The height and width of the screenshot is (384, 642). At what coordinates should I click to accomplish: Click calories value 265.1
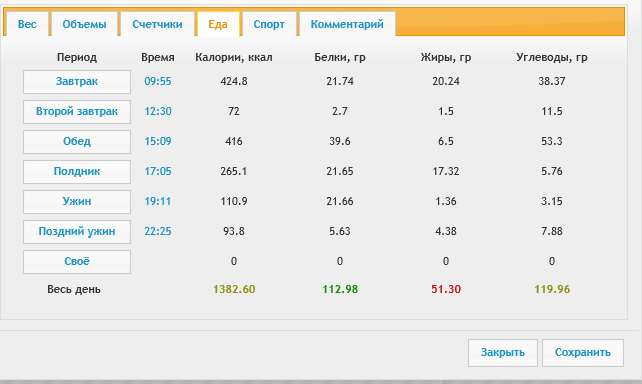click(x=234, y=171)
